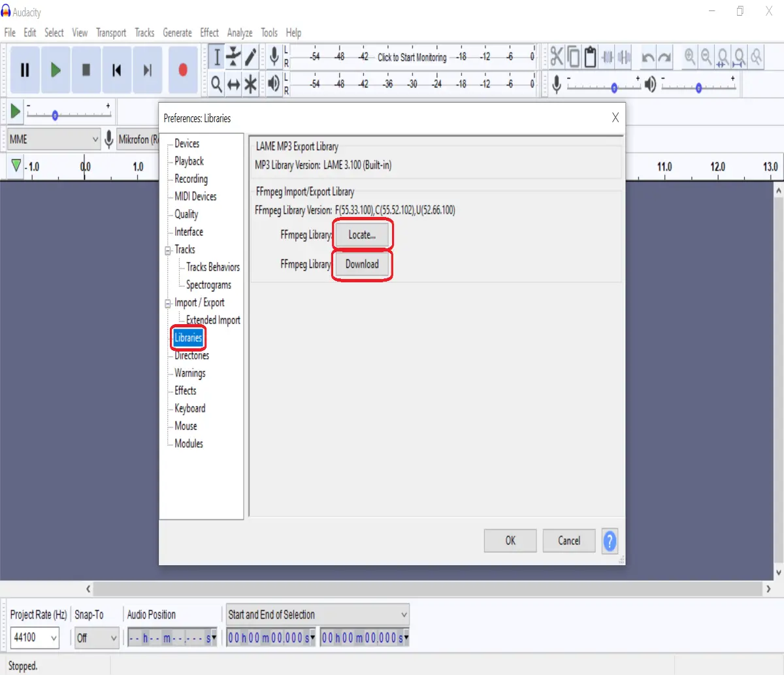
Task: Select Spectrograms in the preferences tree
Action: point(208,285)
